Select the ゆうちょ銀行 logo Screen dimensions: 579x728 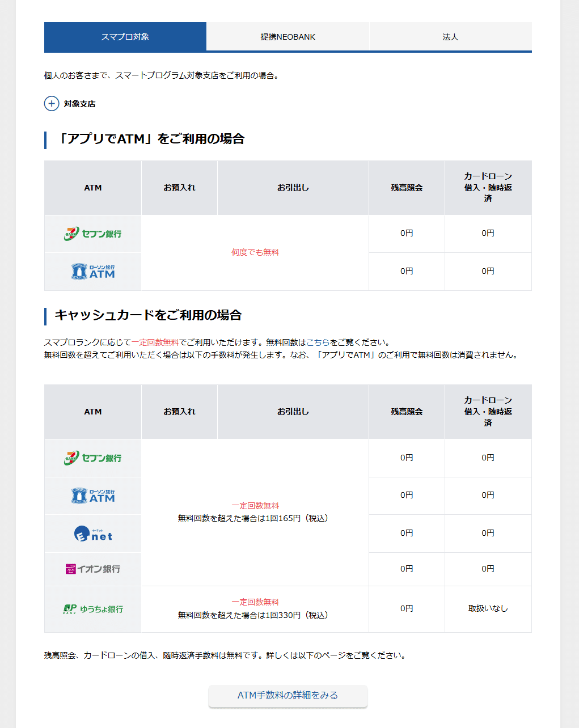(92, 608)
